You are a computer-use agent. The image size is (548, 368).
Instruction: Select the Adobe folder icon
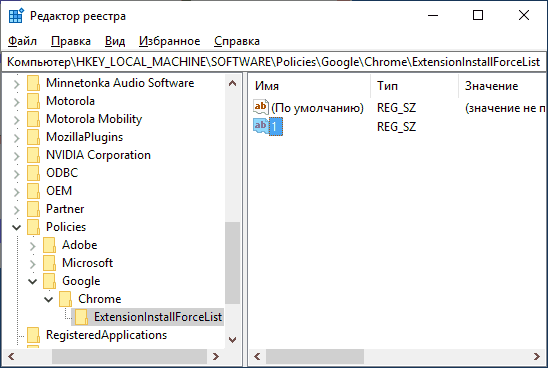coord(50,245)
